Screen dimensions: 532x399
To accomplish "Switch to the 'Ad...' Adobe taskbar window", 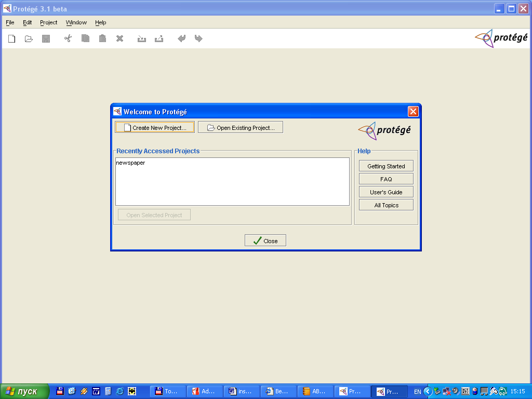I will pos(205,391).
